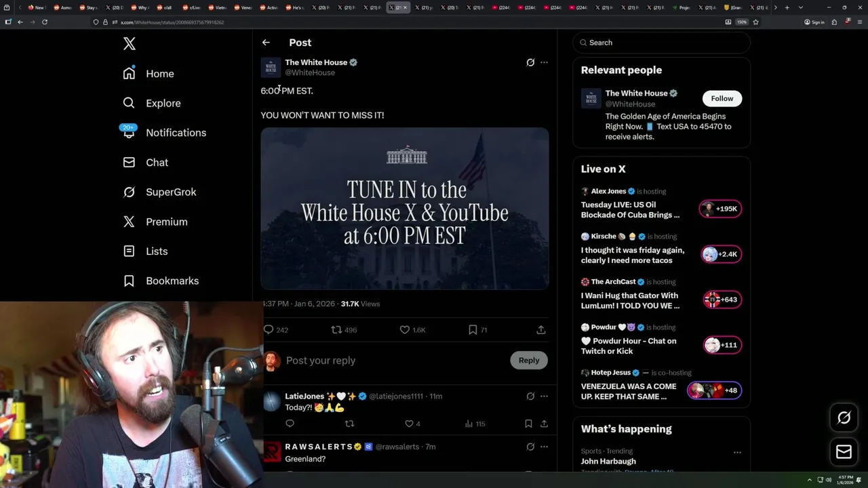Share the White House post
The width and height of the screenshot is (868, 488).
[541, 329]
